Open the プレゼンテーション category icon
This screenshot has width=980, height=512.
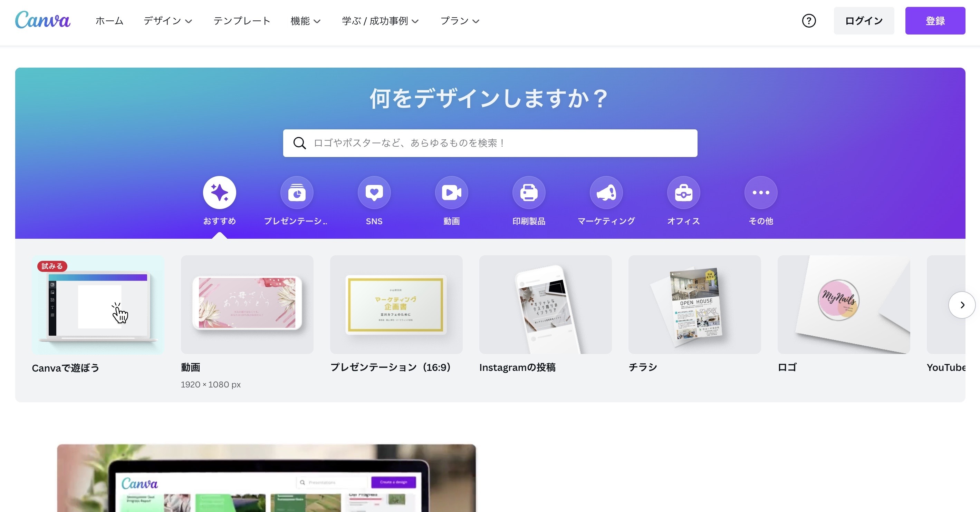click(x=297, y=192)
